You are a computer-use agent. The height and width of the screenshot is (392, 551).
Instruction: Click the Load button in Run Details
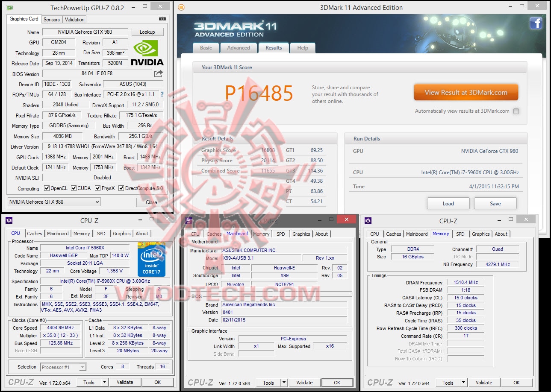tap(448, 203)
